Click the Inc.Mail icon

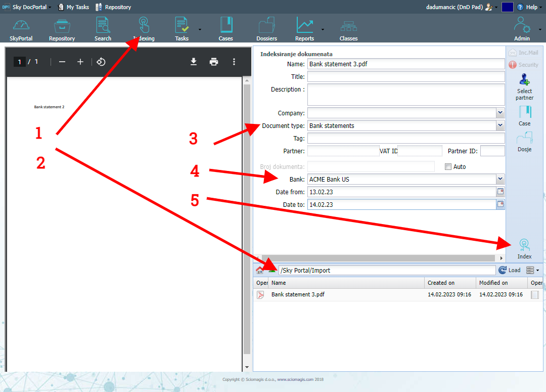[x=513, y=53]
